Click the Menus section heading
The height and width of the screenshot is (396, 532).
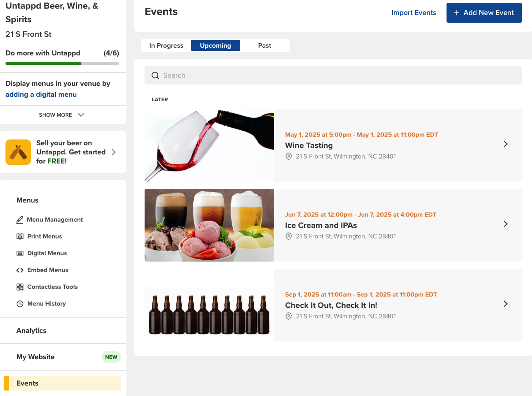[x=27, y=201]
